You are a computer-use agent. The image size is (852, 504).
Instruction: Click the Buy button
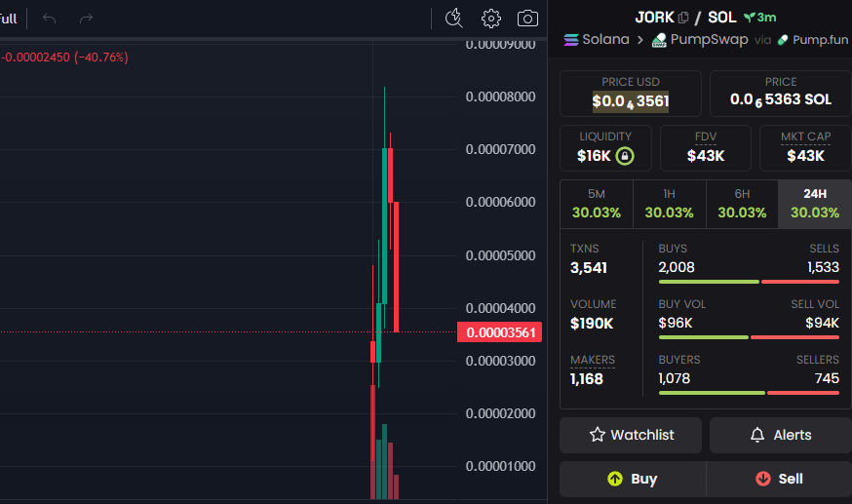click(x=633, y=479)
